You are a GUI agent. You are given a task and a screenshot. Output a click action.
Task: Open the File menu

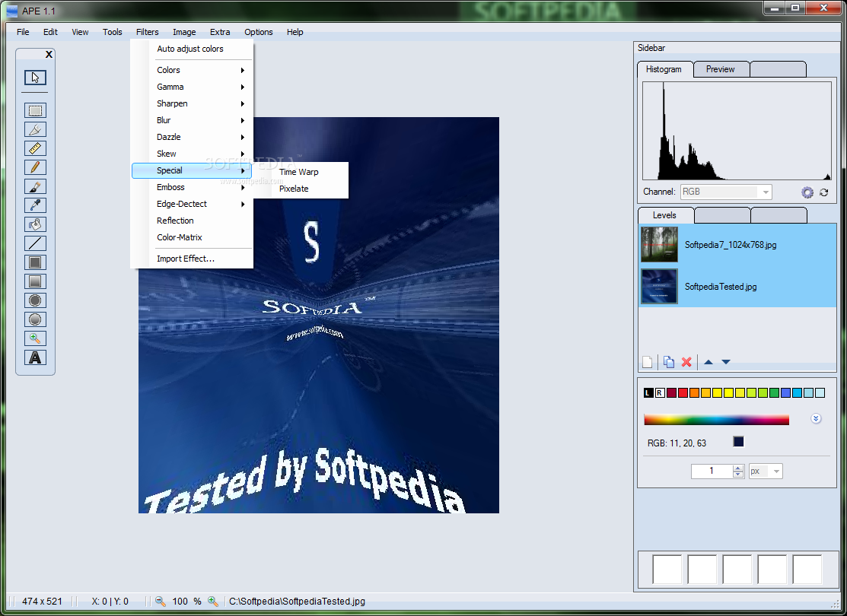coord(24,32)
